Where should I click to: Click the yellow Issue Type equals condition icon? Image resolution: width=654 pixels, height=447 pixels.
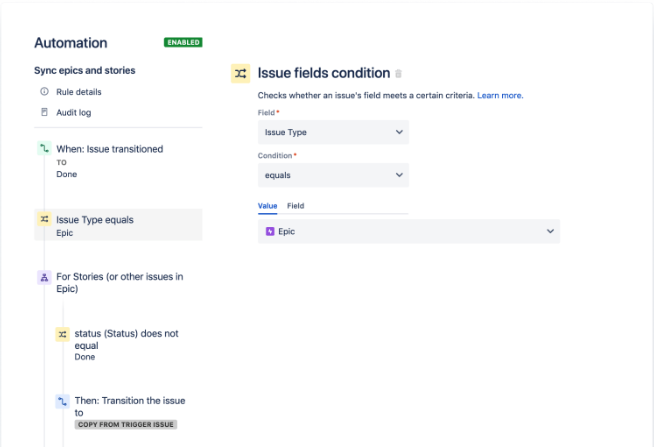pyautogui.click(x=44, y=219)
